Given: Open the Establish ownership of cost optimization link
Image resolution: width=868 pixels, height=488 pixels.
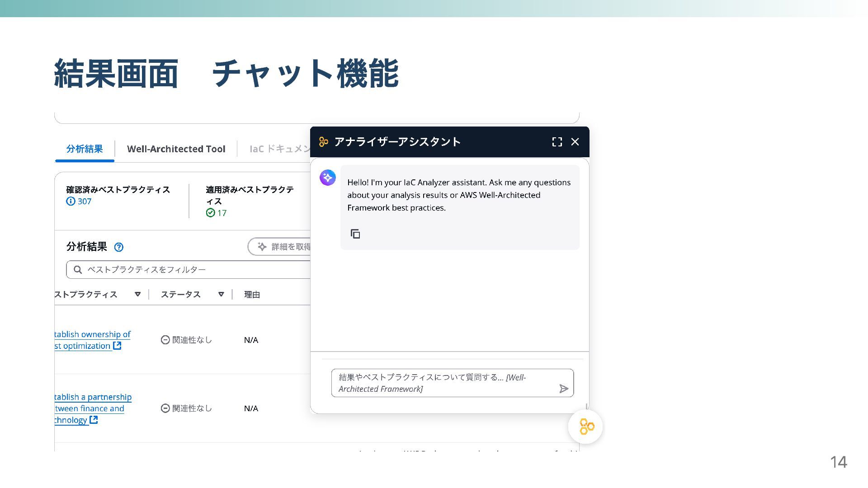Looking at the screenshot, I should click(92, 335).
